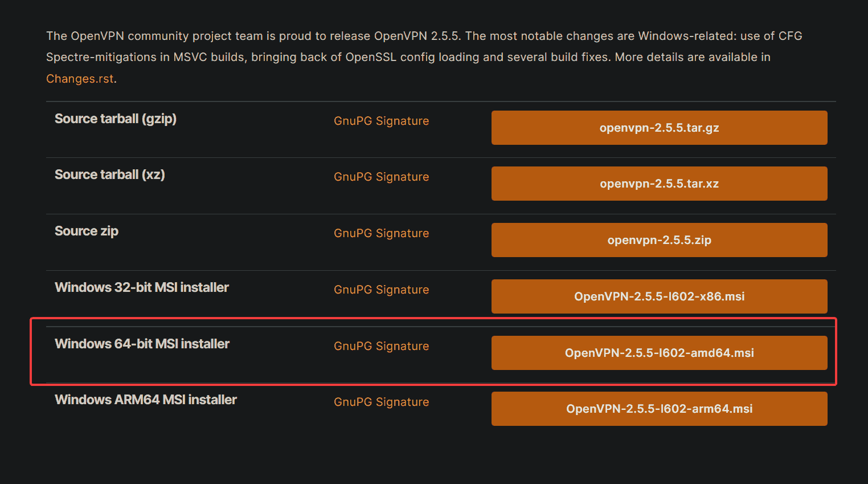Image resolution: width=868 pixels, height=484 pixels.
Task: Open GnuPG Signature for Windows ARM64 installer
Action: pos(381,402)
